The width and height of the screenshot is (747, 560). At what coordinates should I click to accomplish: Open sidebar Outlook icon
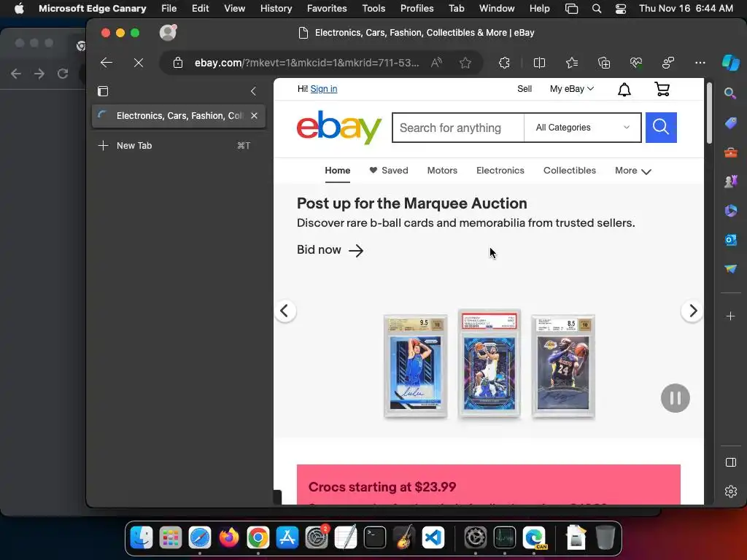click(730, 239)
